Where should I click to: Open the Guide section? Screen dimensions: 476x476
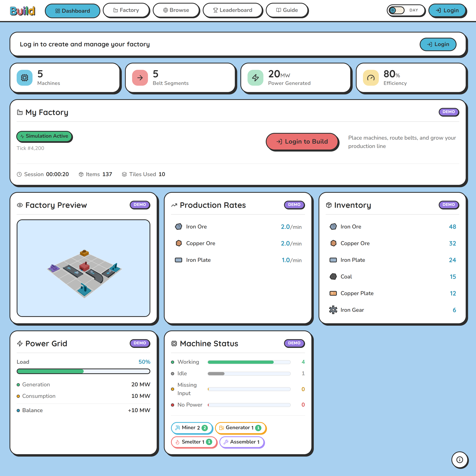[287, 10]
